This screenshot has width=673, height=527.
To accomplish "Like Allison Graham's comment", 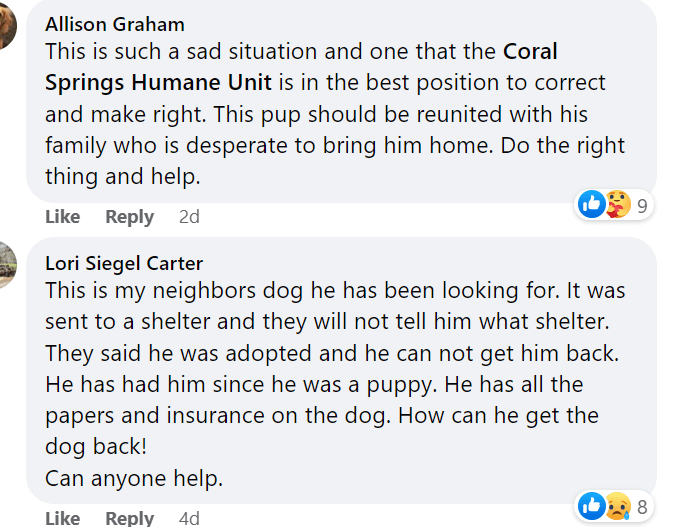I will coord(62,217).
